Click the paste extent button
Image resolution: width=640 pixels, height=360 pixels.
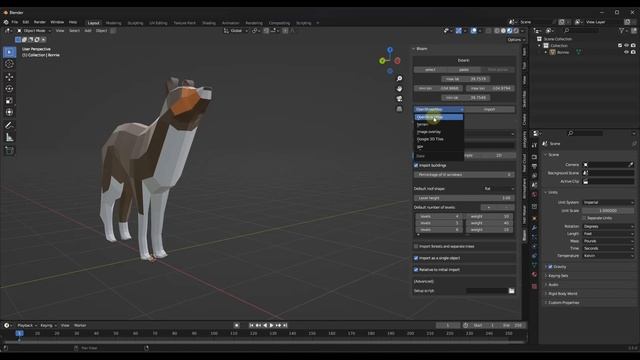(x=464, y=70)
